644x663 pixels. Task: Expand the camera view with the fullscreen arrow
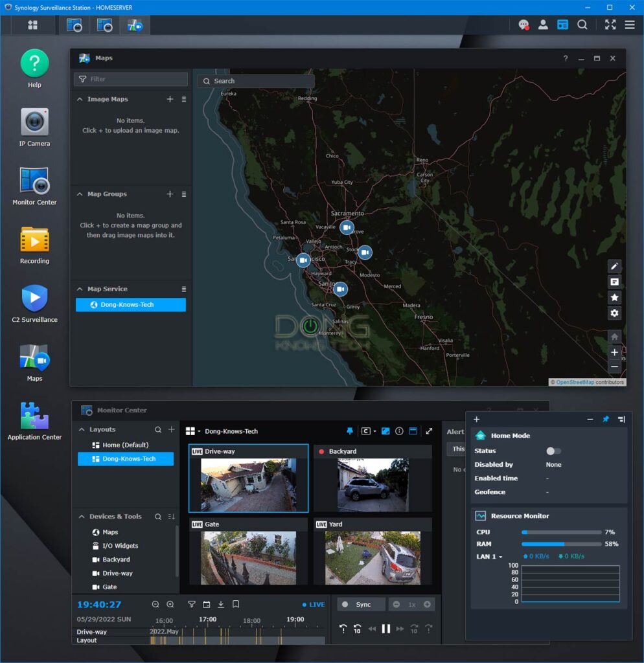[x=429, y=431]
